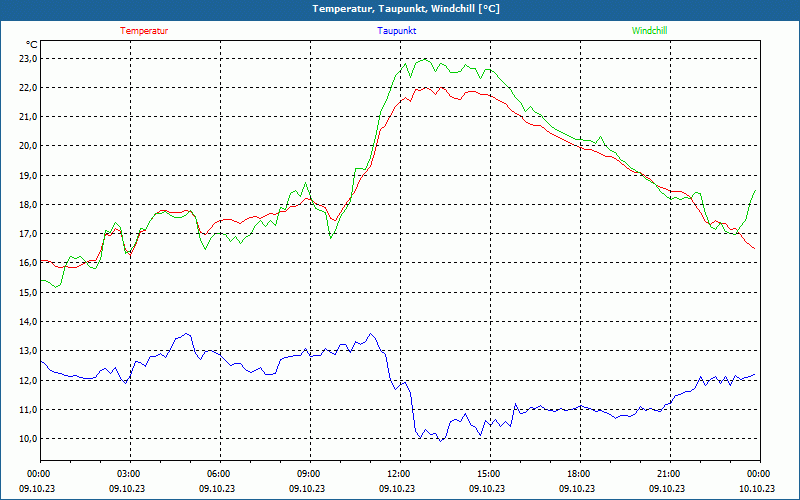Click the chart title 'Temperatur, Taupunkt, Windchill [°C]'

[406, 9]
